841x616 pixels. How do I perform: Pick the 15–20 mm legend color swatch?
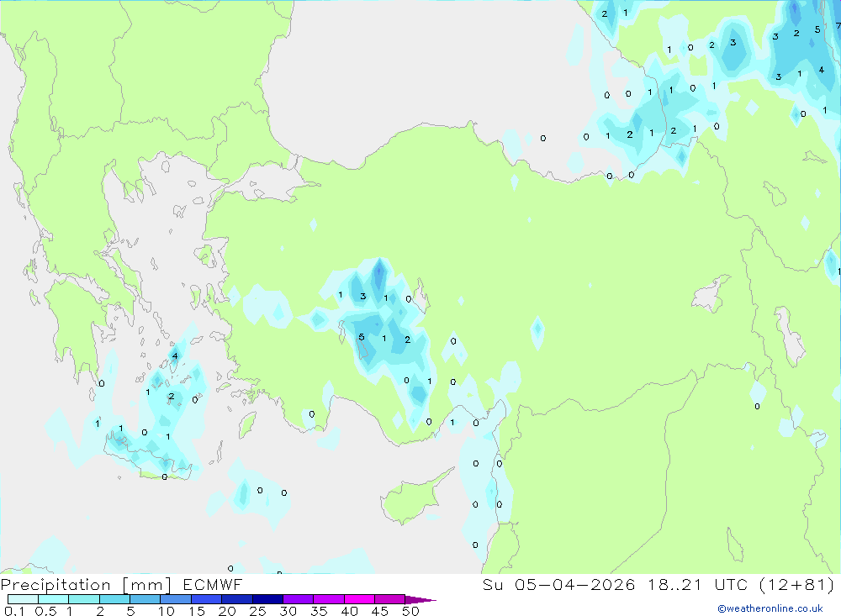tap(207, 599)
